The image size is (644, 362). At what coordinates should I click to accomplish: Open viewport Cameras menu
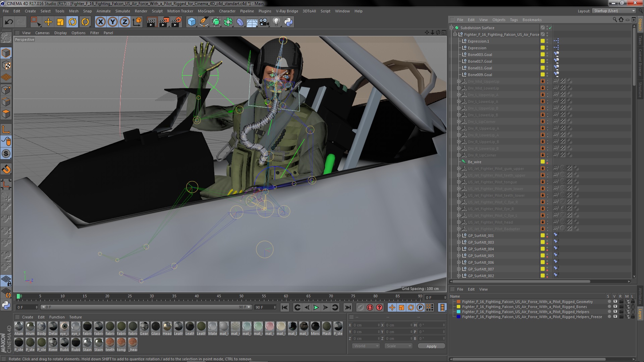[x=42, y=33]
